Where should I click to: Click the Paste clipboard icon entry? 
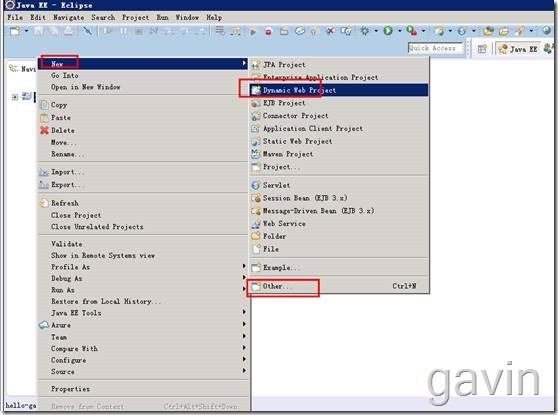44,118
